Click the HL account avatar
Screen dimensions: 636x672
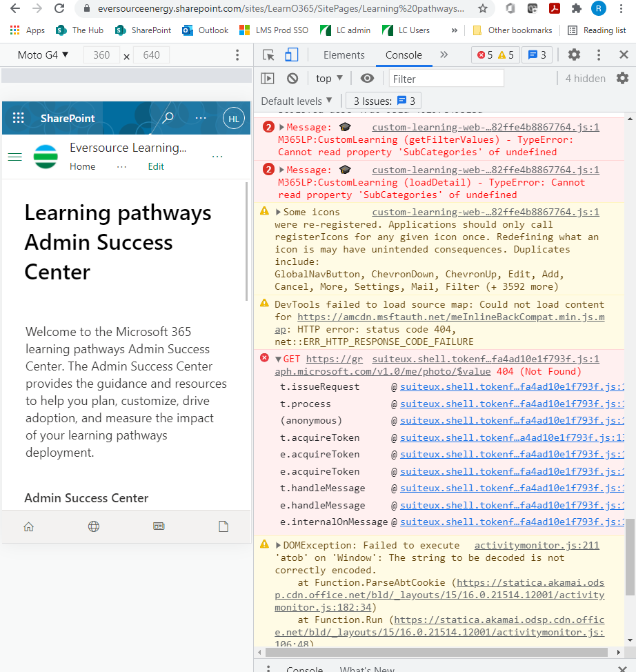(233, 117)
